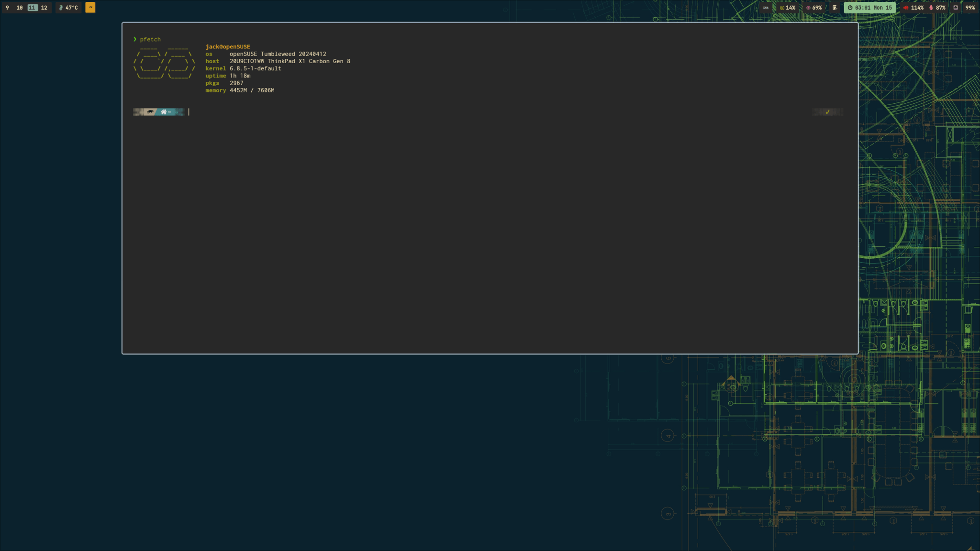Toggle the microphone mute at 87%
Viewport: 980px width, 551px height.
click(x=931, y=8)
